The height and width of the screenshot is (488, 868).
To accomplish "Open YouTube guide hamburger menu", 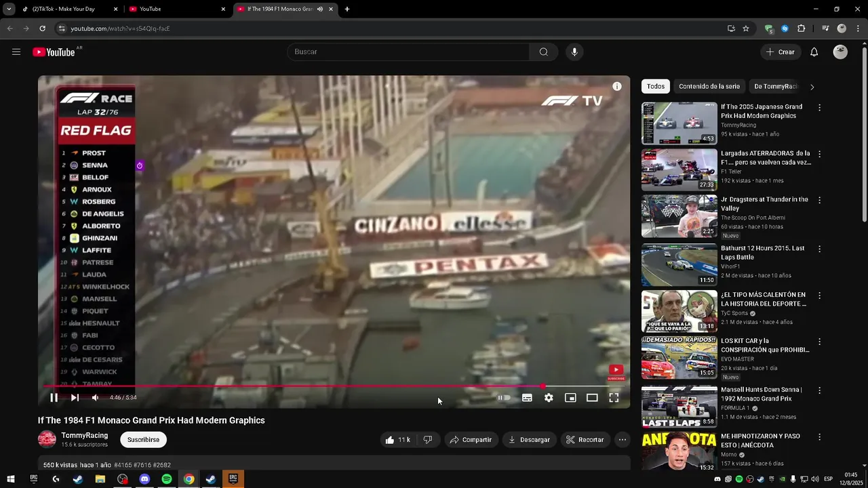I will 16,52.
